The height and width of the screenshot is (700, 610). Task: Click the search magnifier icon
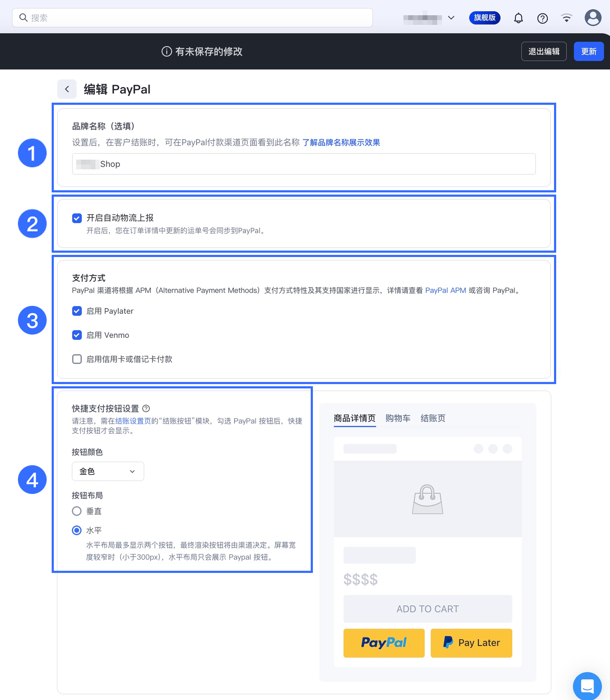(23, 18)
